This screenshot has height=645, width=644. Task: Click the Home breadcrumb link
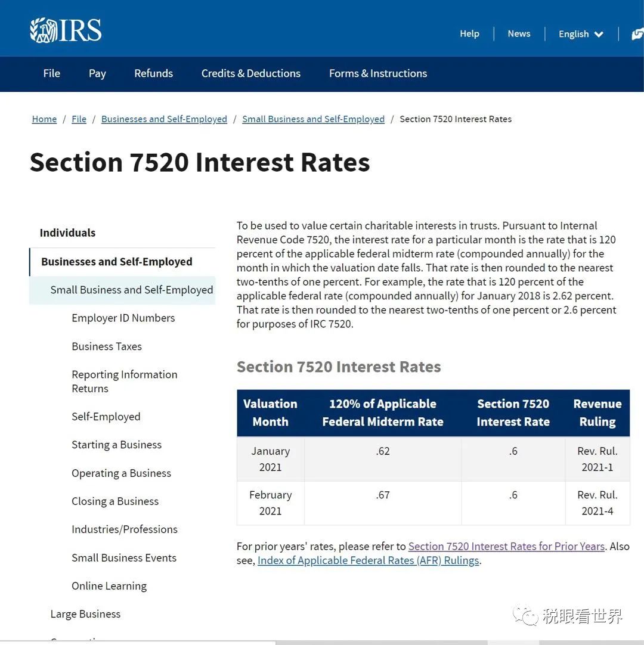pyautogui.click(x=44, y=119)
